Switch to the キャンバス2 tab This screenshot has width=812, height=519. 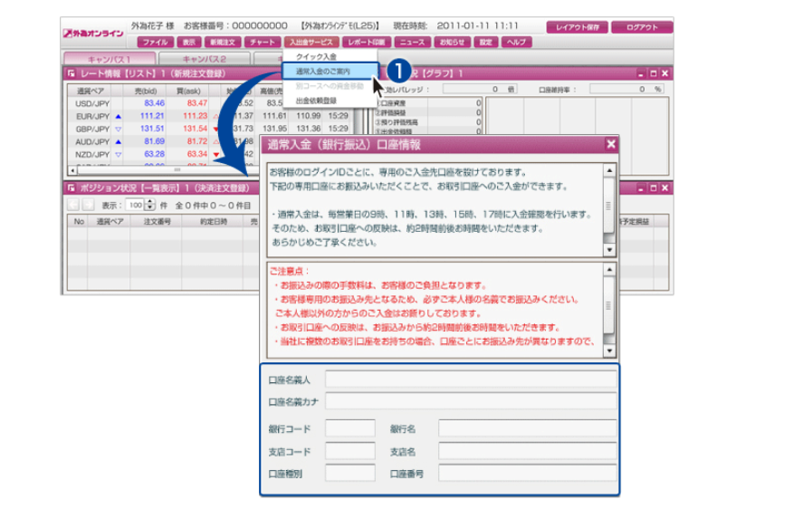point(200,58)
